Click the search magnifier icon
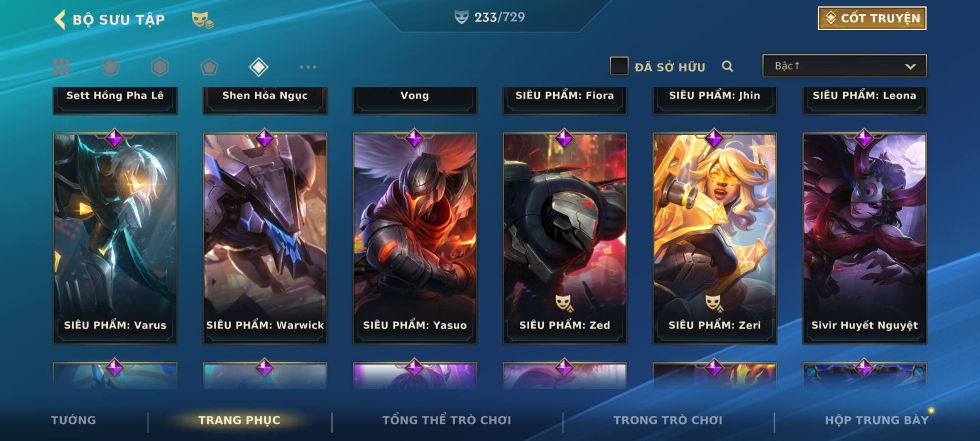The image size is (980, 441). click(727, 66)
